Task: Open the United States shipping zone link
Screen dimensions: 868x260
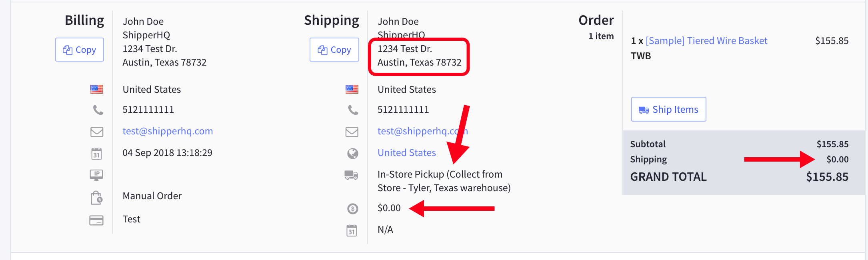Action: tap(407, 153)
